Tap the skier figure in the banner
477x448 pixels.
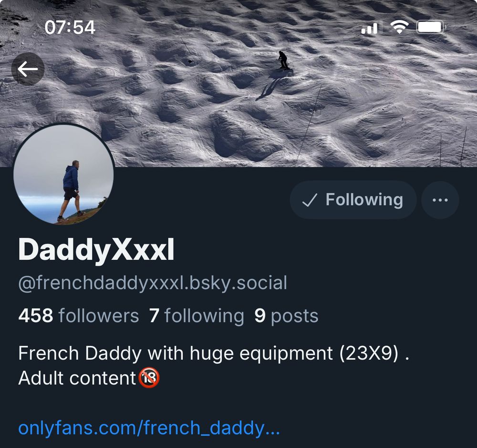pos(283,60)
